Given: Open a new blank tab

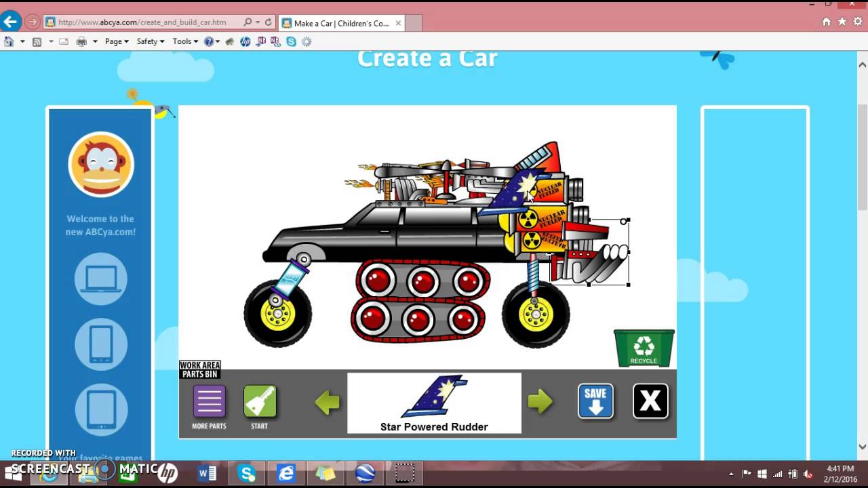Looking at the screenshot, I should [414, 23].
